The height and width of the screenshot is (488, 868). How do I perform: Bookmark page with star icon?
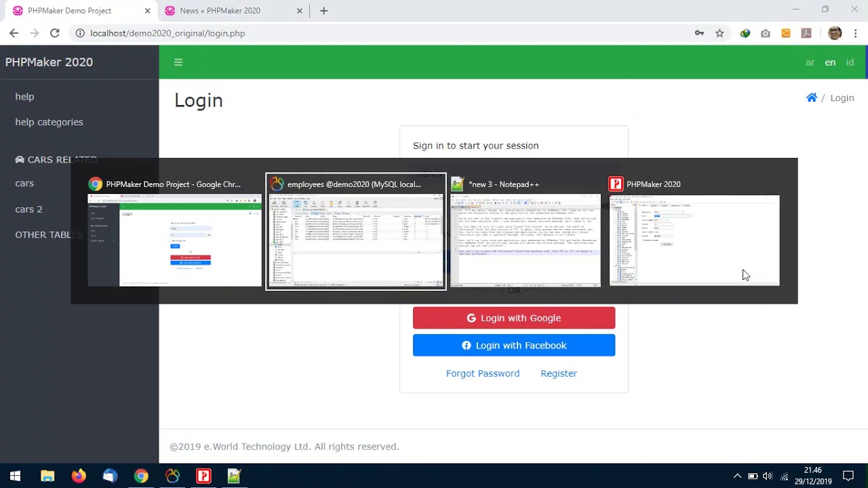[719, 33]
